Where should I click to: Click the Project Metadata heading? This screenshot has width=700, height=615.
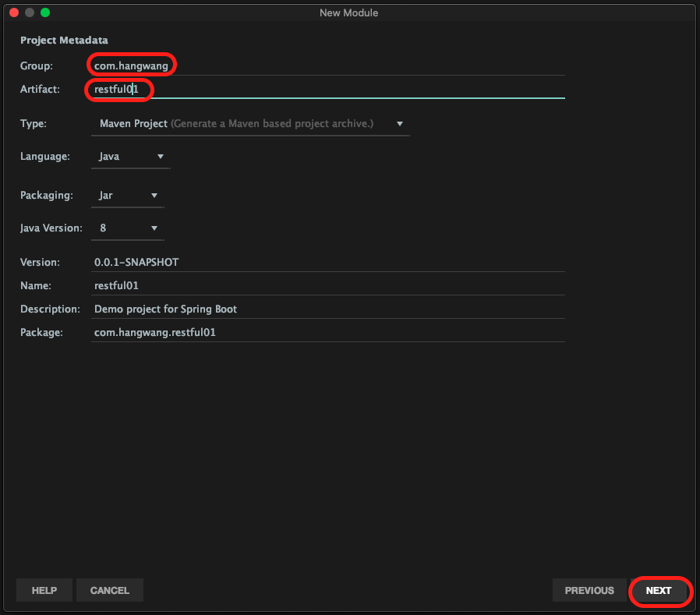[x=64, y=40]
